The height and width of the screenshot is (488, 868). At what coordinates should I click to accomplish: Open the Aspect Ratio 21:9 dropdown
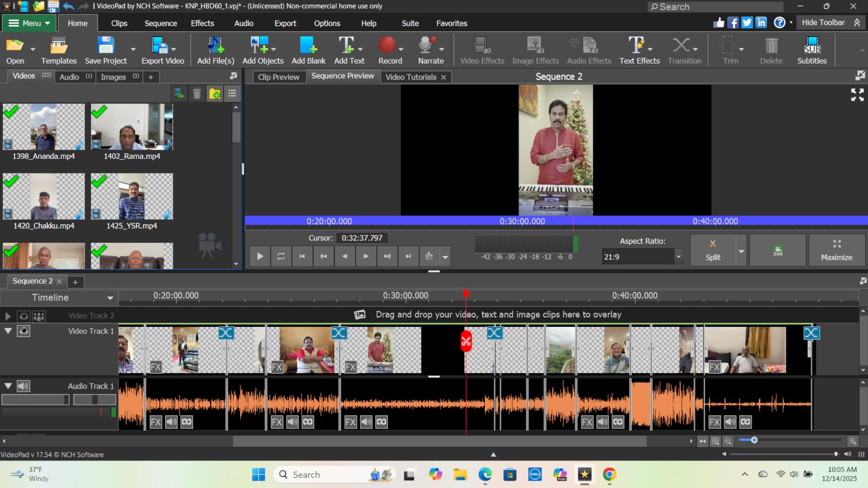642,257
